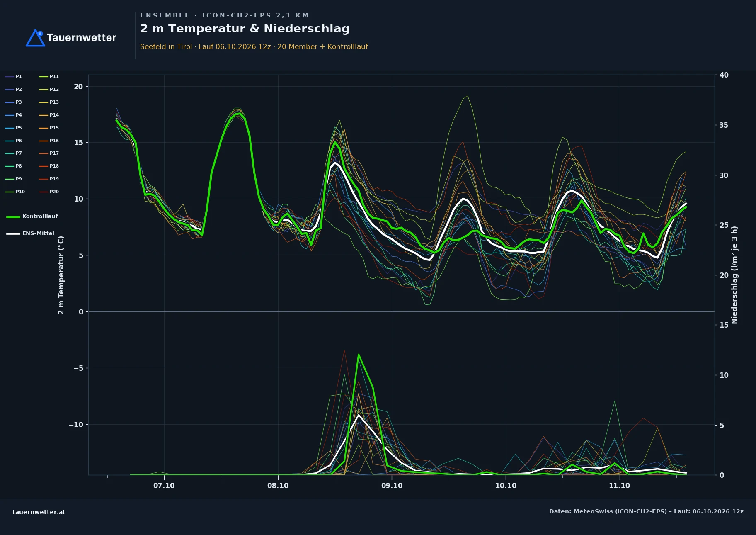Click the P18 legend item
The width and height of the screenshot is (756, 535).
click(x=49, y=166)
